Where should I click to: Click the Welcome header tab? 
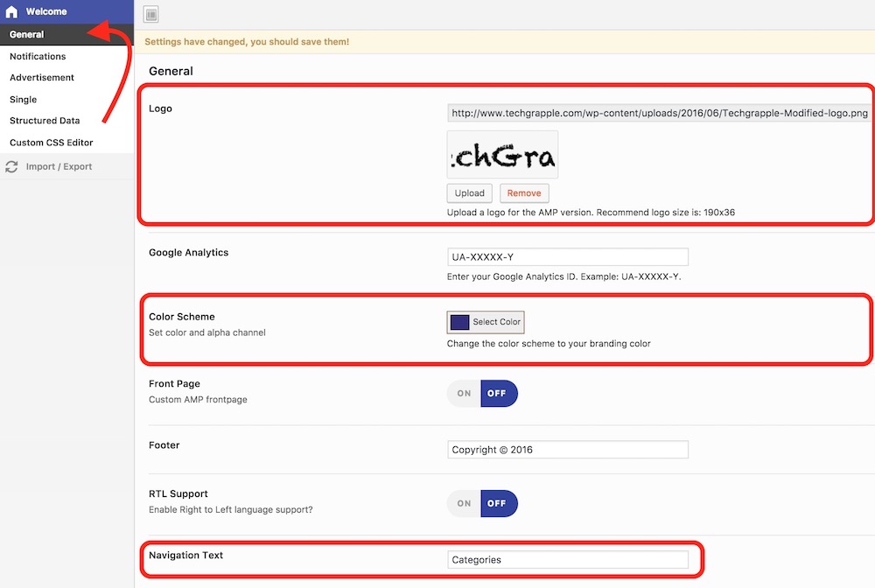coord(46,12)
